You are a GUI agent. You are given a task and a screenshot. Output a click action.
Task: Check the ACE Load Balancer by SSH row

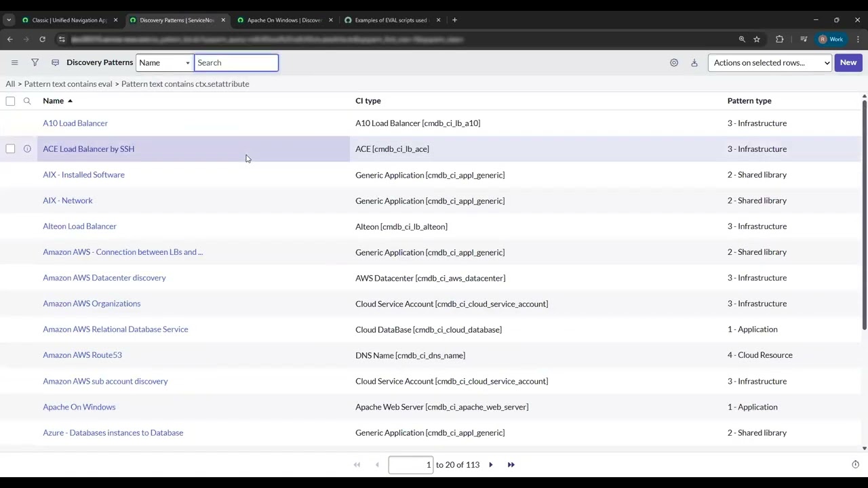[10, 148]
